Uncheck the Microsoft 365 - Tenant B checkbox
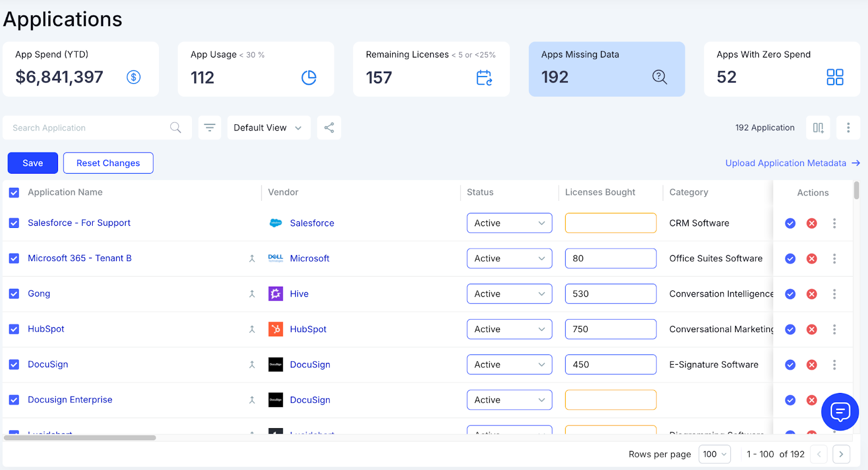 [x=14, y=258]
